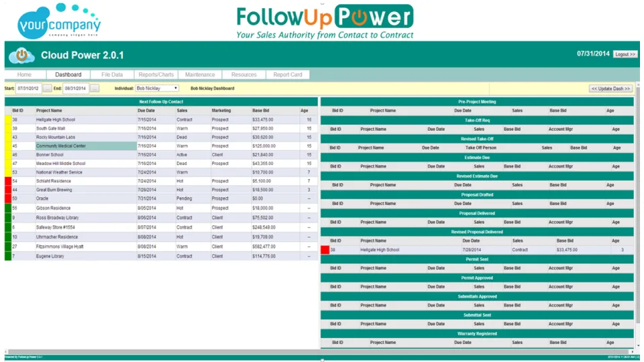Screen dimensions: 644x362
Task: Click the yourcompany logo
Action: 59,21
